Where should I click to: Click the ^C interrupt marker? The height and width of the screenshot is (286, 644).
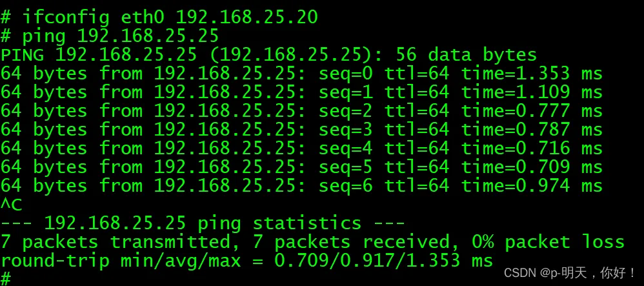click(x=12, y=205)
